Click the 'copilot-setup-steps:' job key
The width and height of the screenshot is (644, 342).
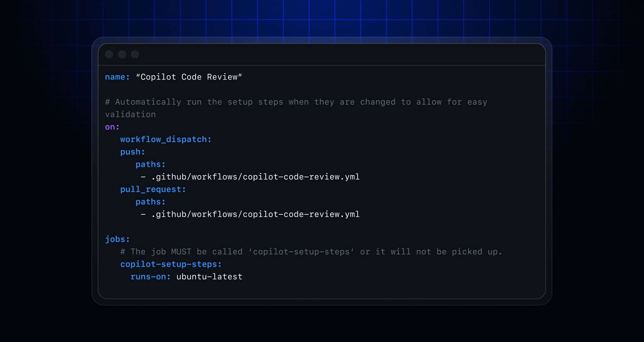(x=171, y=264)
